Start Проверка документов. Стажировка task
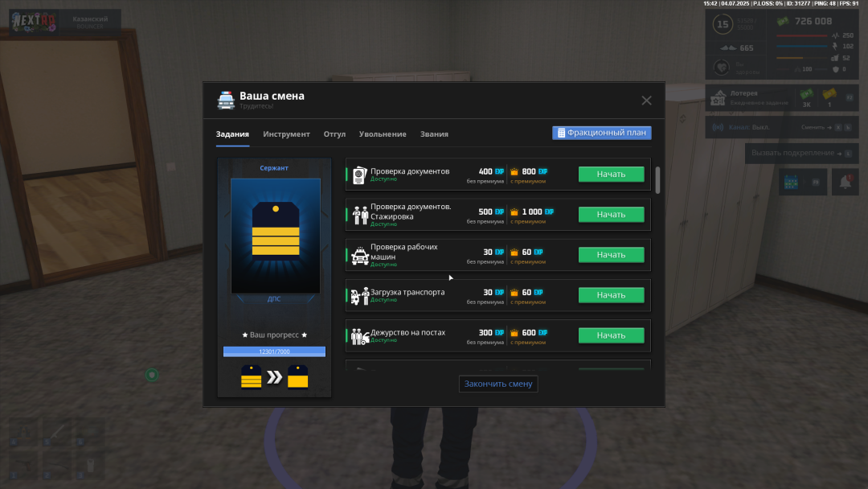 (x=611, y=215)
